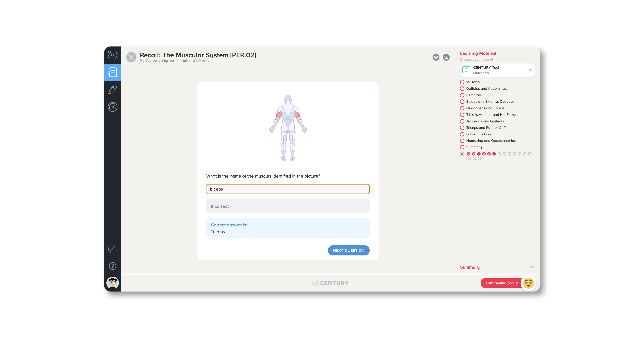
Task: Open the My Courses breadcrumb link
Action: (x=149, y=61)
